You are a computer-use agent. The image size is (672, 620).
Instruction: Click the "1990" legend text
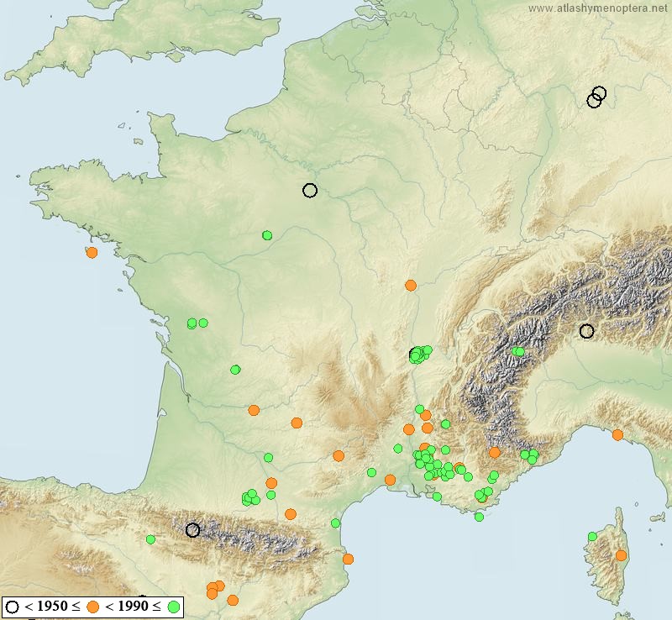coord(133,607)
